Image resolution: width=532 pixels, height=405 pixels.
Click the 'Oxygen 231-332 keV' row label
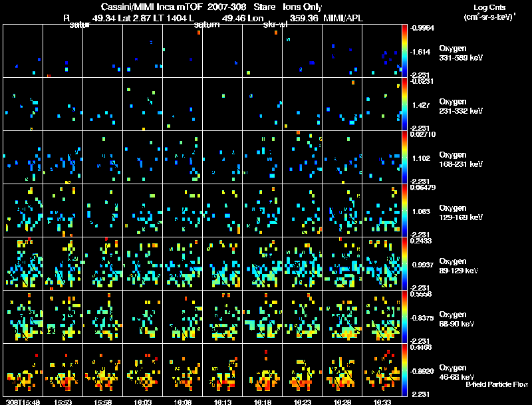pyautogui.click(x=461, y=106)
